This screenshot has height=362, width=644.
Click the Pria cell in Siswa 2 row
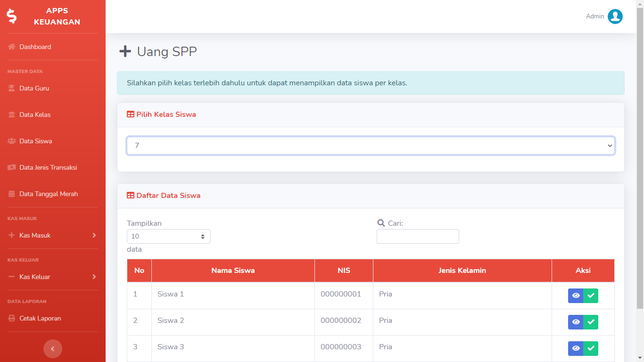point(462,322)
